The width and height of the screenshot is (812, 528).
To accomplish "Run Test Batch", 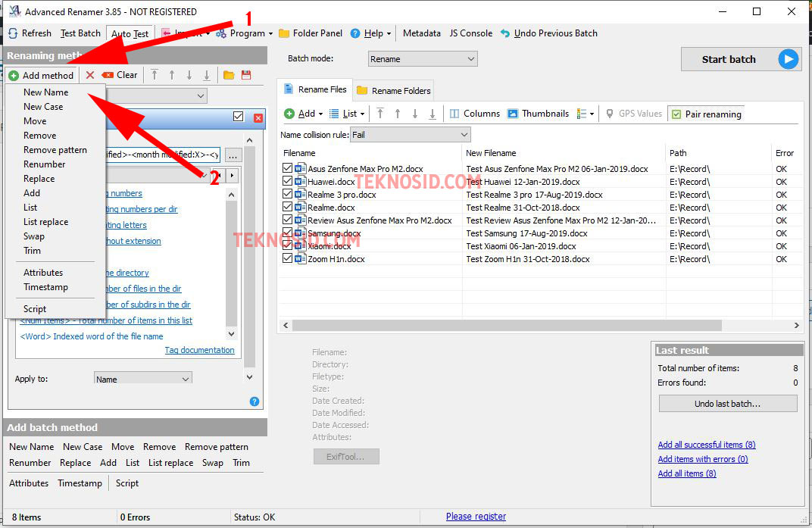I will (80, 33).
